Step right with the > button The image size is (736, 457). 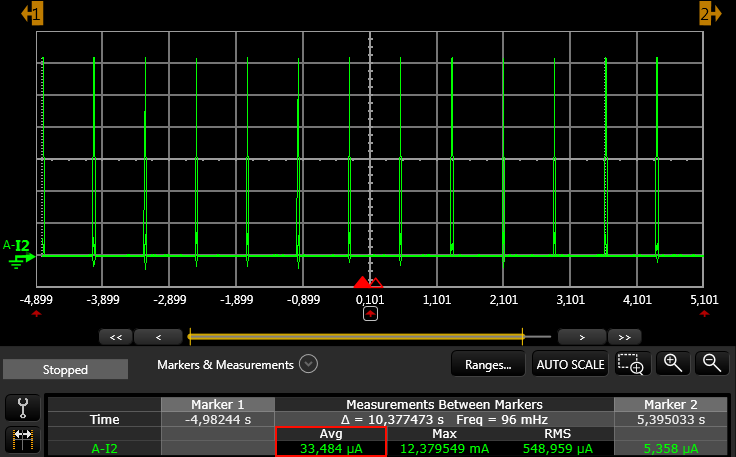click(x=582, y=337)
